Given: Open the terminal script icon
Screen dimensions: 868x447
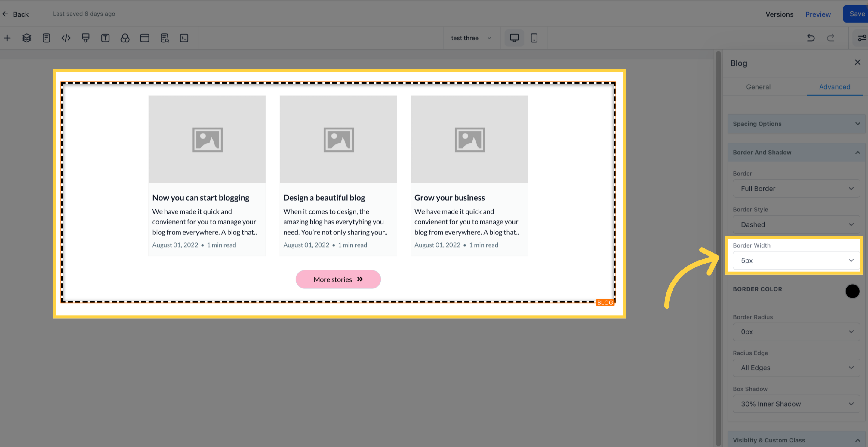Looking at the screenshot, I should (184, 38).
